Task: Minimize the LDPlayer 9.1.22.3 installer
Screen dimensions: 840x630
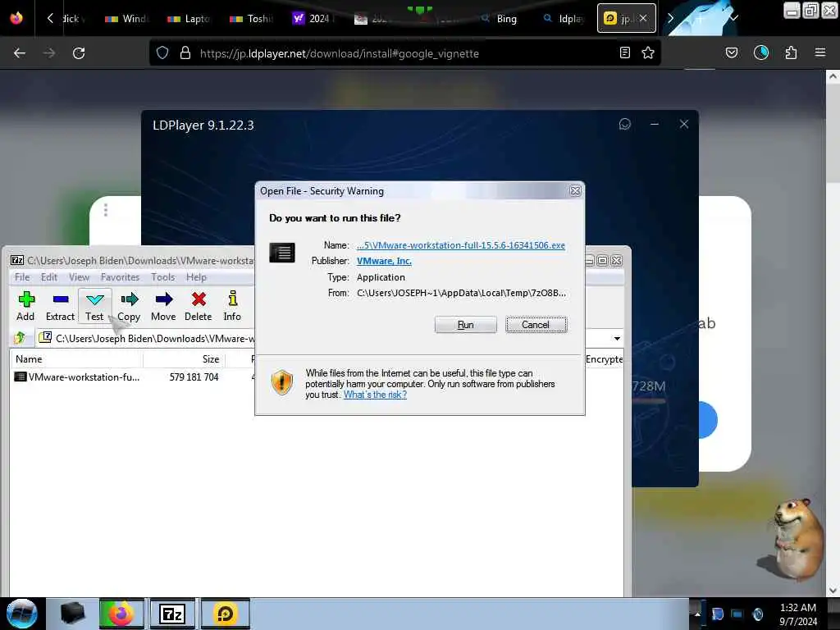Action: (x=655, y=125)
